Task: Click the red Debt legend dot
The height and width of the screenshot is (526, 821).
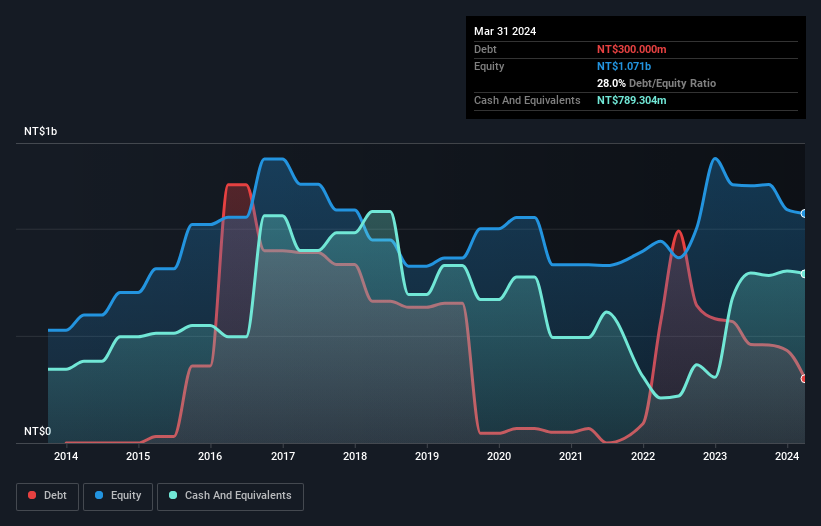Action: 32,495
